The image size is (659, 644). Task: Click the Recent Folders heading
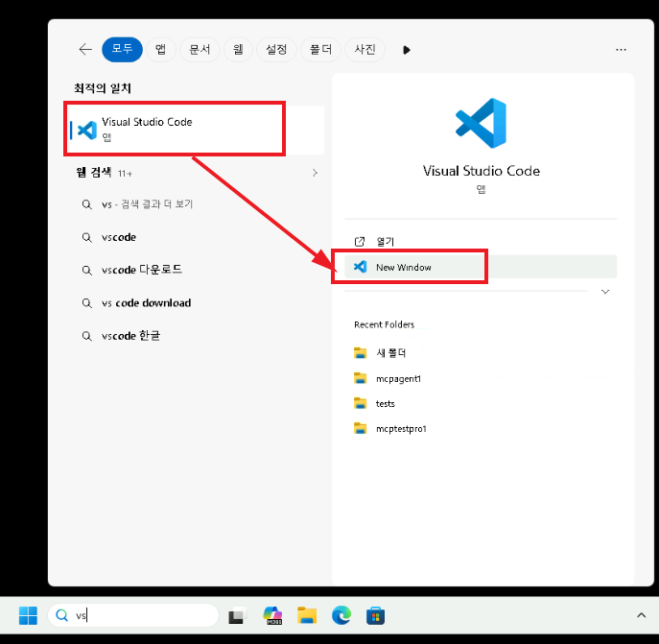[x=384, y=324]
